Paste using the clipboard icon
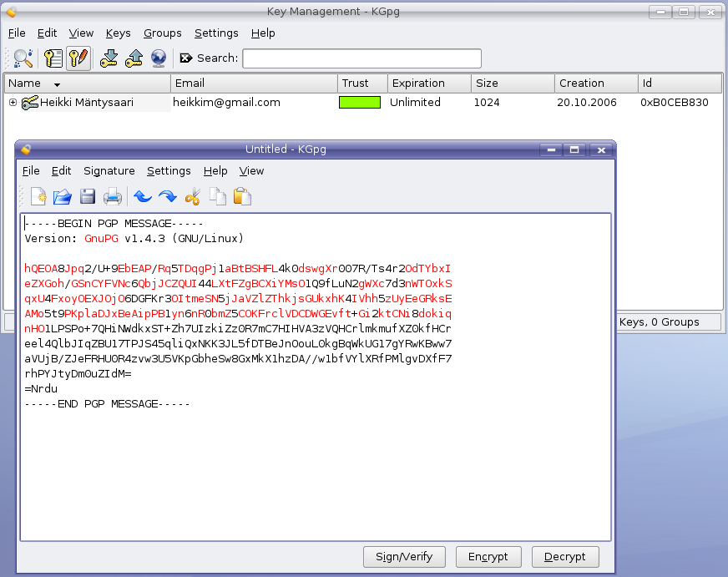The image size is (728, 577). coord(242,197)
